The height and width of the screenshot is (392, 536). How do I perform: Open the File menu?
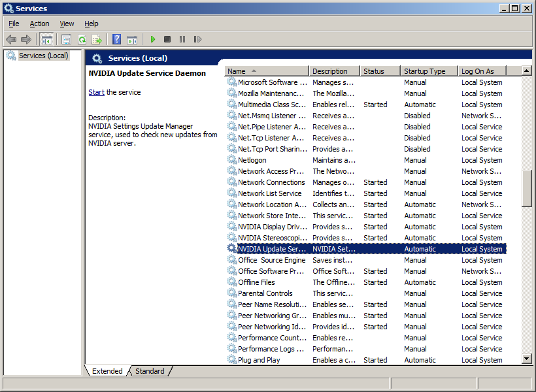tap(14, 24)
